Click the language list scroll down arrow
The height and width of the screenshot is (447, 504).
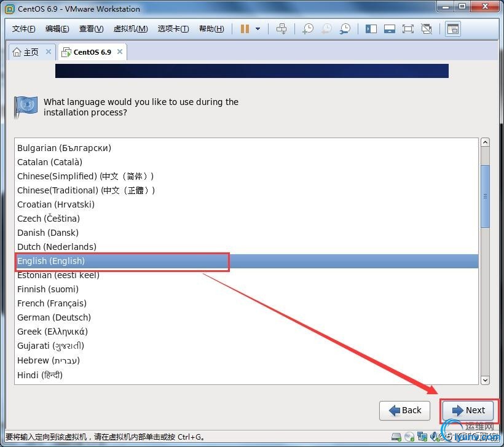tap(485, 380)
